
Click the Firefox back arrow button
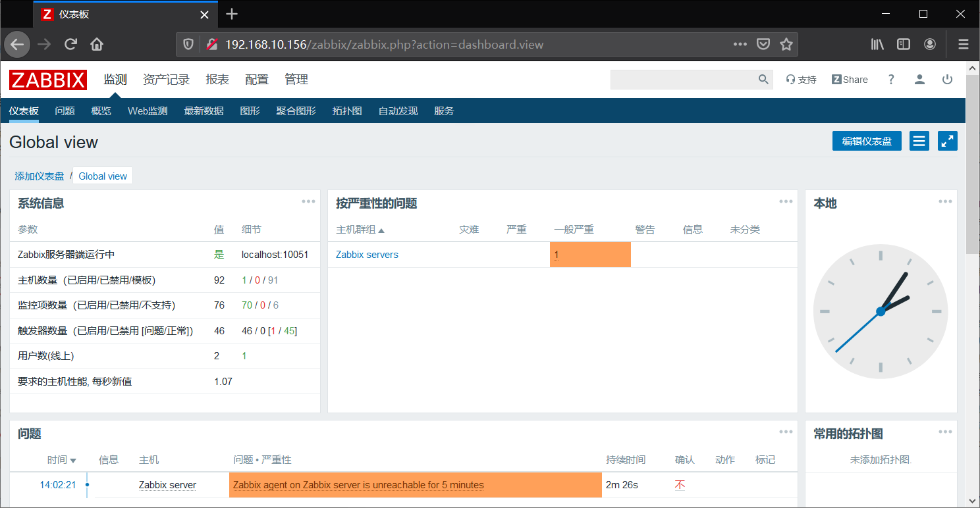click(x=17, y=45)
